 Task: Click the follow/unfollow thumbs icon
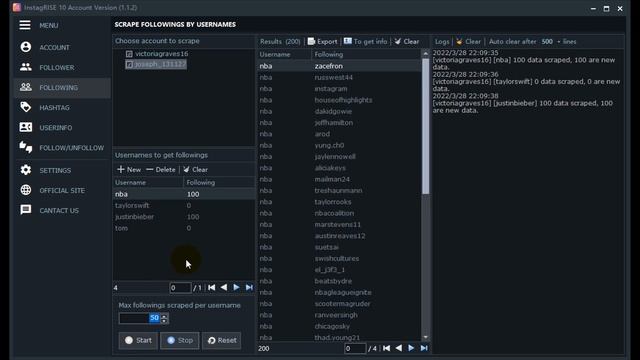(x=26, y=147)
